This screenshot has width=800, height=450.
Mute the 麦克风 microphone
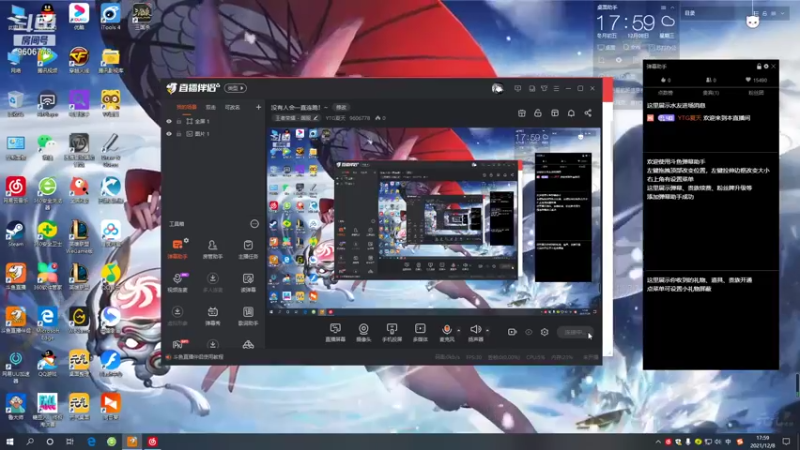446,332
